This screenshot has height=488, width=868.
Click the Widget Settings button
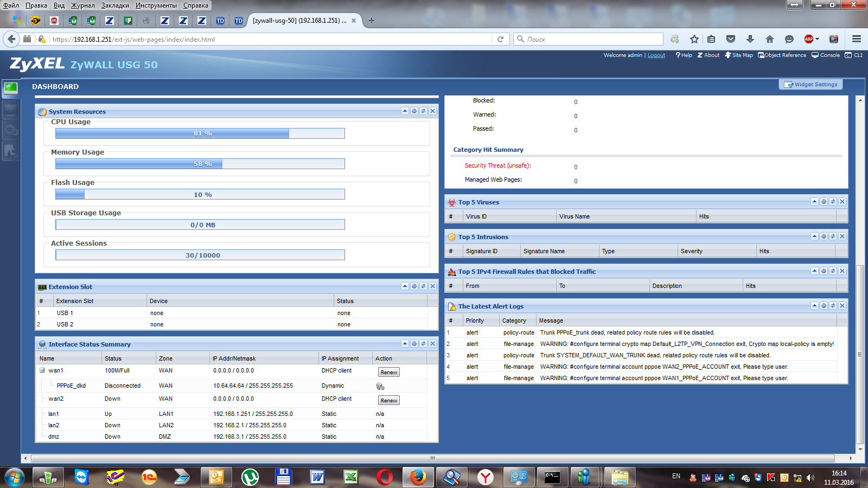pyautogui.click(x=811, y=85)
